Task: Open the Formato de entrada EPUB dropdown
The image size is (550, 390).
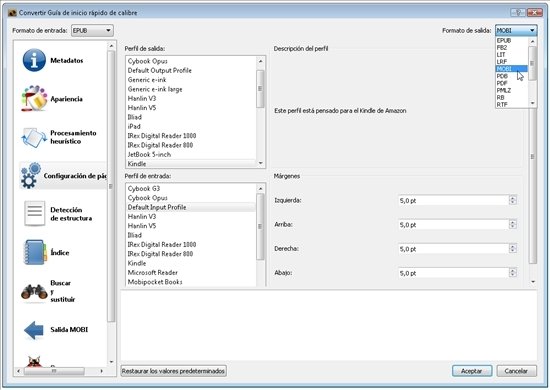Action: pyautogui.click(x=92, y=31)
